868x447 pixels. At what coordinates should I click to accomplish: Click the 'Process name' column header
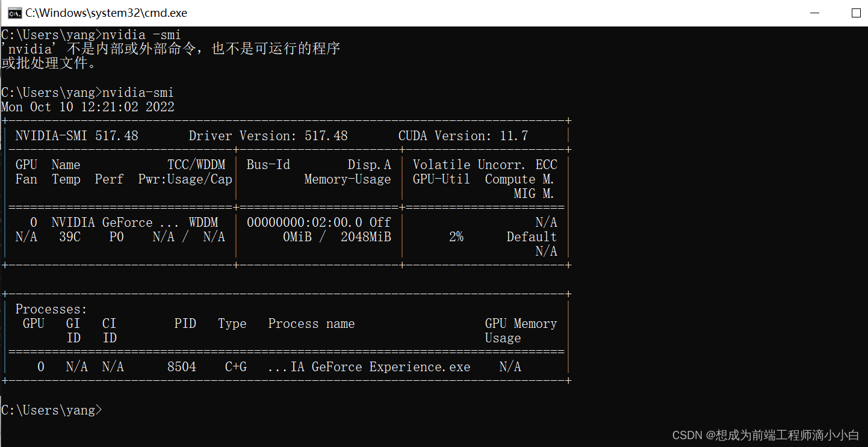coord(311,324)
